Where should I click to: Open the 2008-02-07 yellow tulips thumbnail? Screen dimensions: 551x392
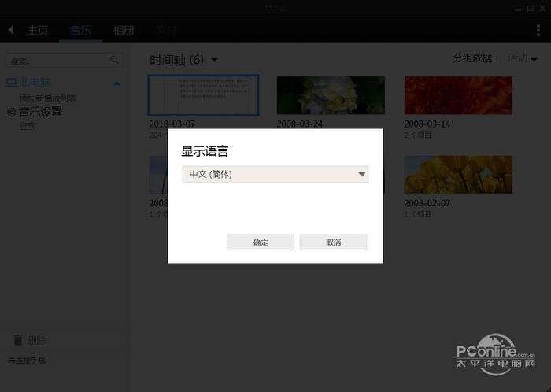click(x=458, y=175)
